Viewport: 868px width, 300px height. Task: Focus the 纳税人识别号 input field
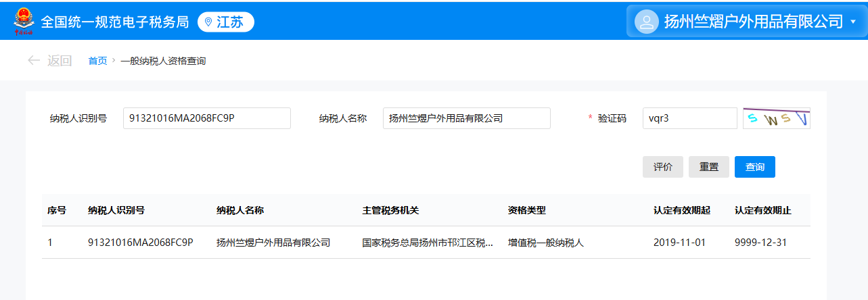click(206, 118)
